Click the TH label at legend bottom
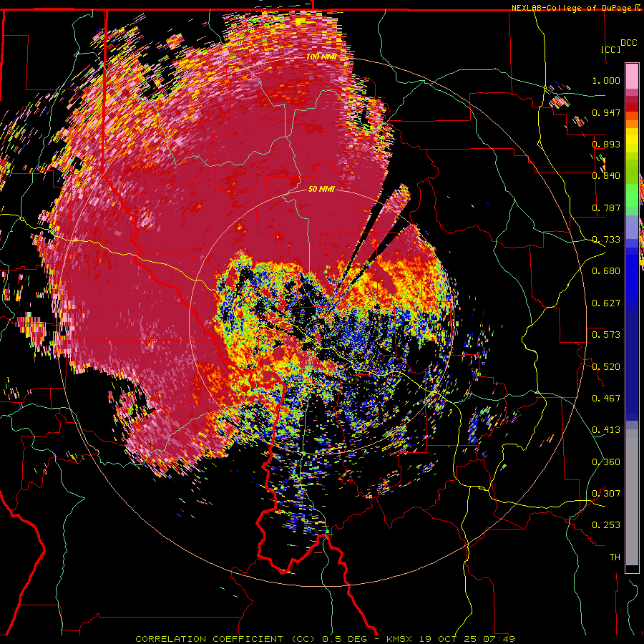Image resolution: width=644 pixels, height=644 pixels. (615, 557)
